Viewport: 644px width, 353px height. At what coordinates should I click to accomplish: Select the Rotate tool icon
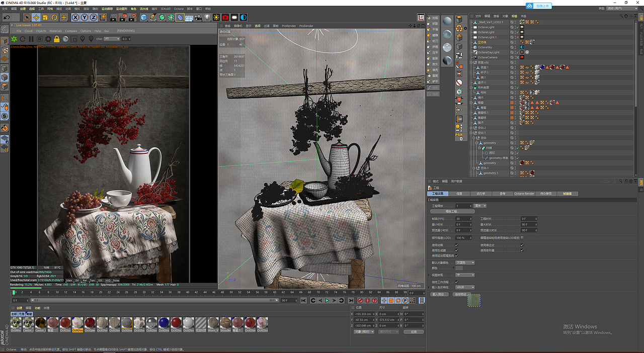click(54, 18)
